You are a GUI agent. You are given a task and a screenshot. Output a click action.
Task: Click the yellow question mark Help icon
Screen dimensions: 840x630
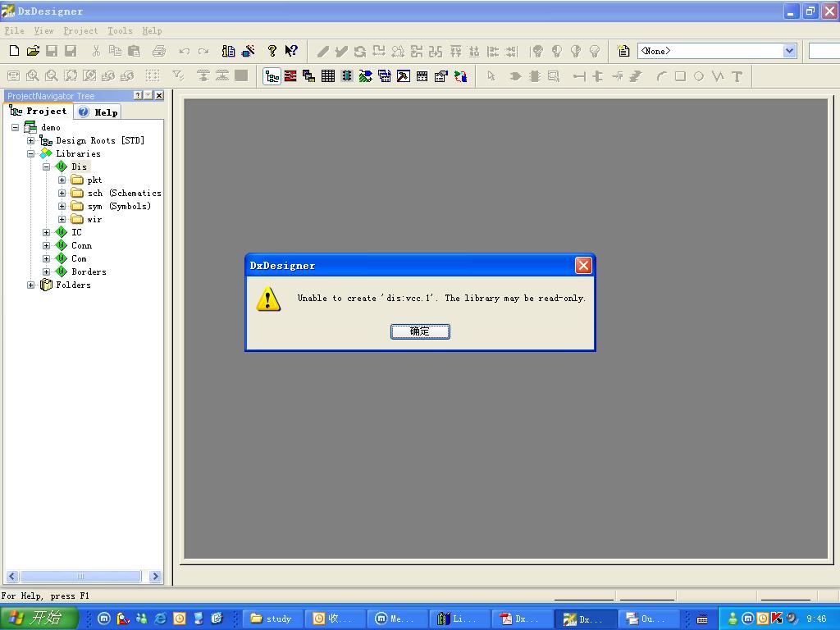click(x=272, y=51)
